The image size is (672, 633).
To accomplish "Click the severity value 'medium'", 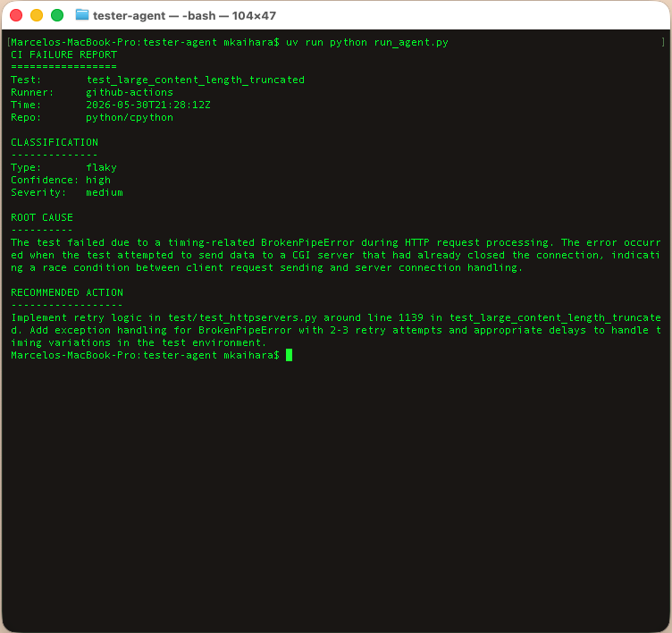I will pyautogui.click(x=105, y=192).
